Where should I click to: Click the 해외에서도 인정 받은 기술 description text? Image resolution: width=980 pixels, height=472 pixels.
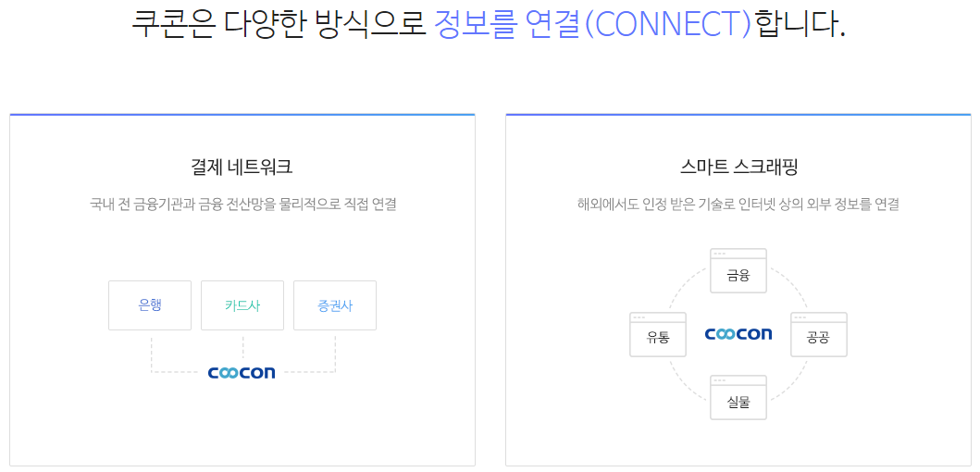(x=738, y=205)
